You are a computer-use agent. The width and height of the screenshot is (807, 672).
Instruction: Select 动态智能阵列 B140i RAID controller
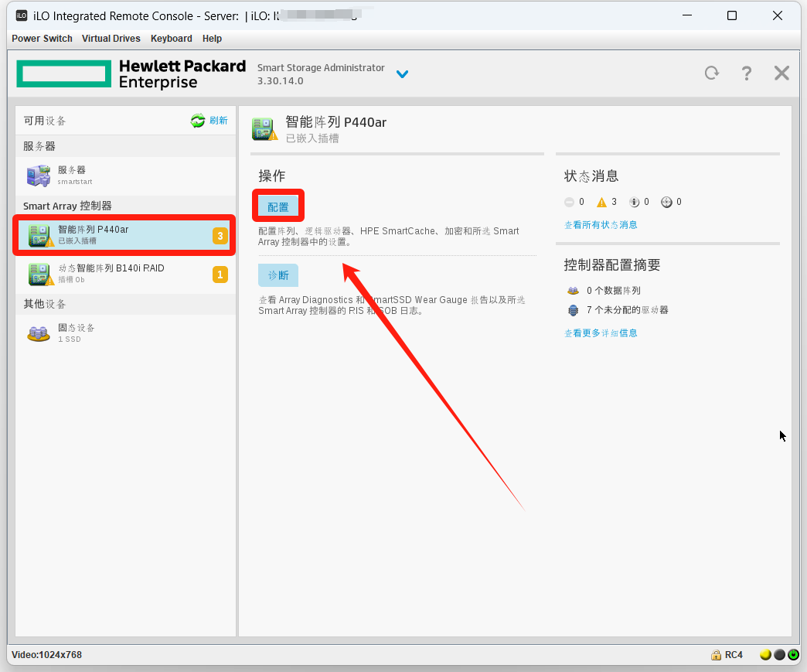116,273
